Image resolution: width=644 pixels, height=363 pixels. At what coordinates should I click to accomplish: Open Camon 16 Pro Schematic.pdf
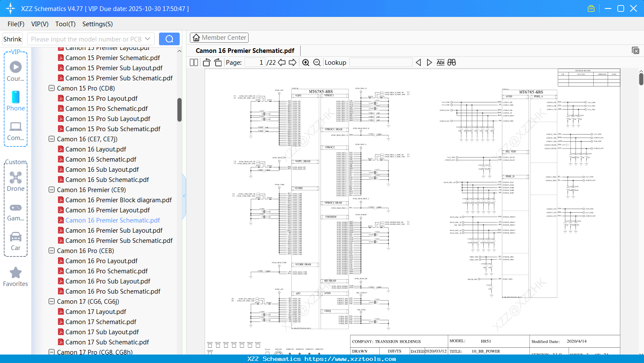107,271
